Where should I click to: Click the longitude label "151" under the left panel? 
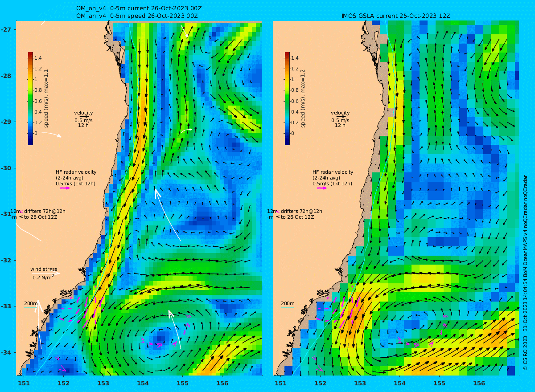coord(24,383)
